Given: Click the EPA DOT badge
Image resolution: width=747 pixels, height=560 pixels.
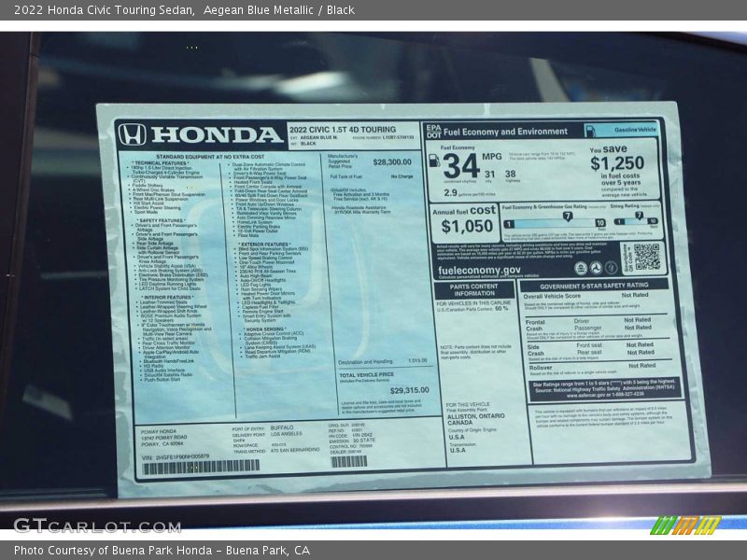Looking at the screenshot, I should pyautogui.click(x=433, y=131).
